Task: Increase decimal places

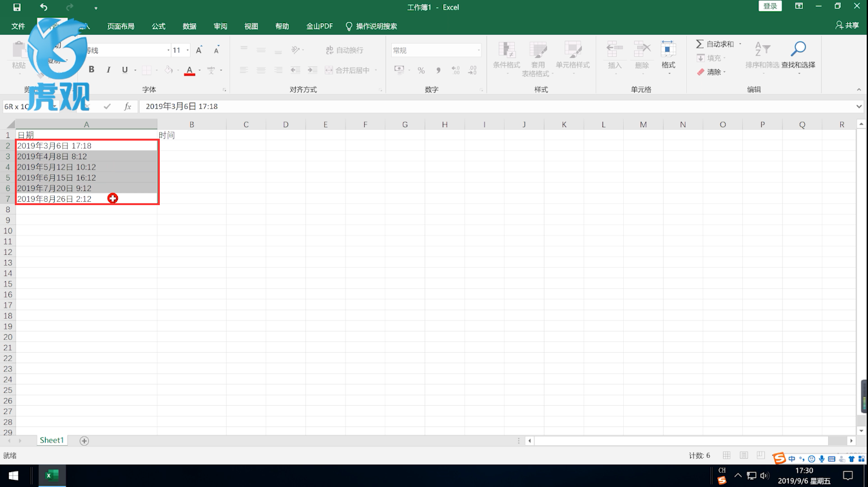Action: click(x=455, y=70)
